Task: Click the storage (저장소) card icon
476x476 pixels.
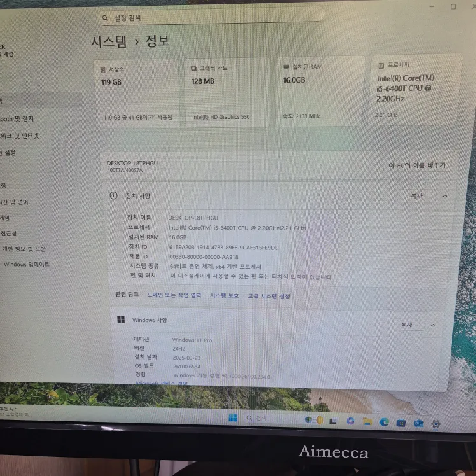Action: [x=103, y=70]
